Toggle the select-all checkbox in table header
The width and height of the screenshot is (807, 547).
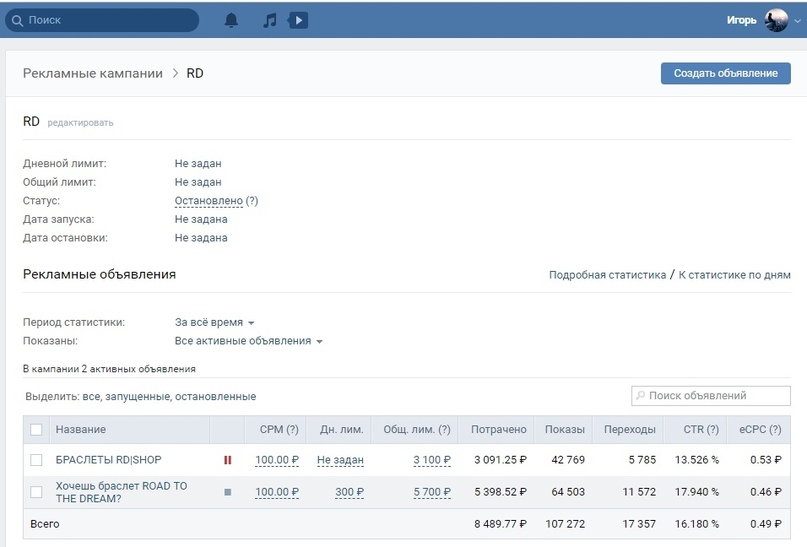pos(37,430)
